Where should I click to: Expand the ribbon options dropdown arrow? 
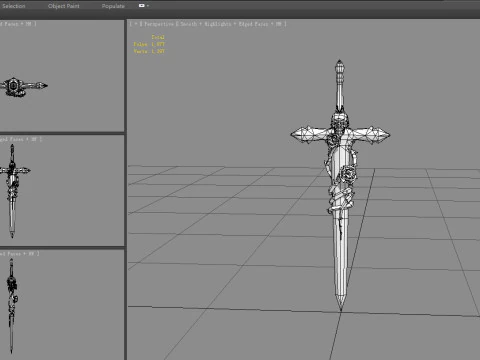pyautogui.click(x=148, y=6)
